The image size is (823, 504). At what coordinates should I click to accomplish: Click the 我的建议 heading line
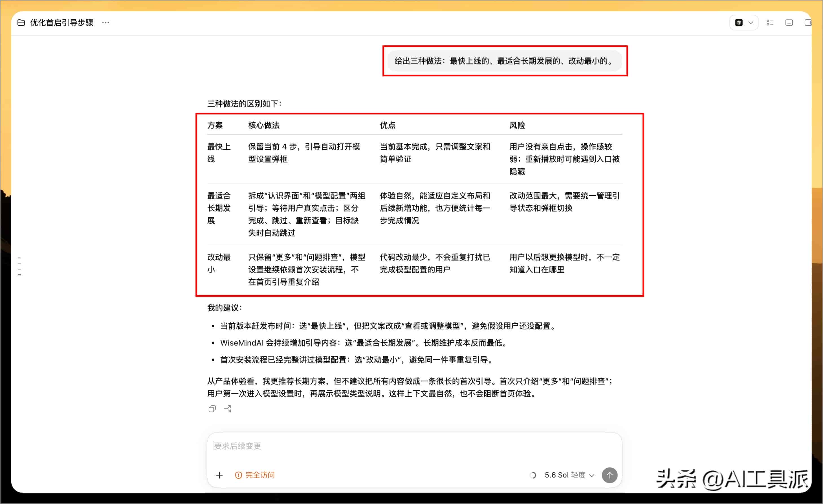pos(225,308)
